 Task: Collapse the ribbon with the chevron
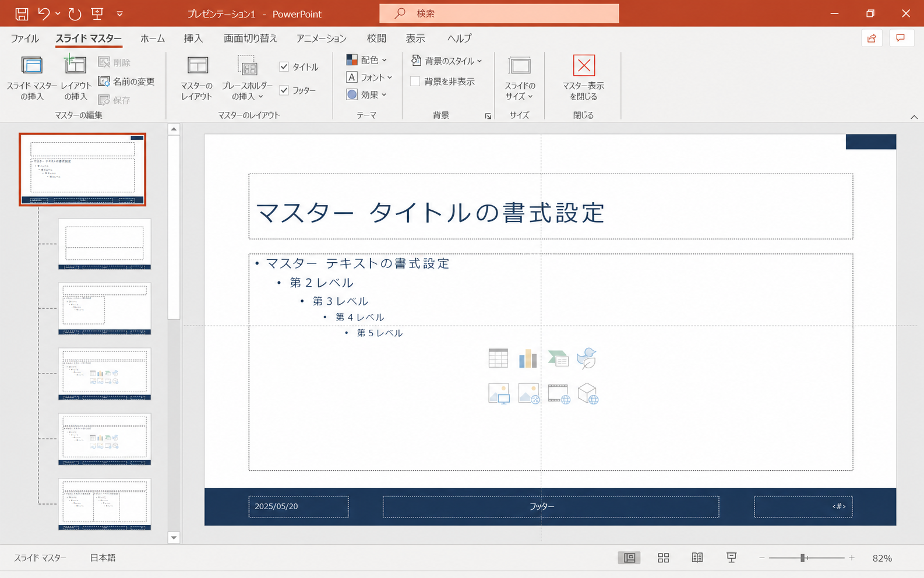pyautogui.click(x=914, y=117)
